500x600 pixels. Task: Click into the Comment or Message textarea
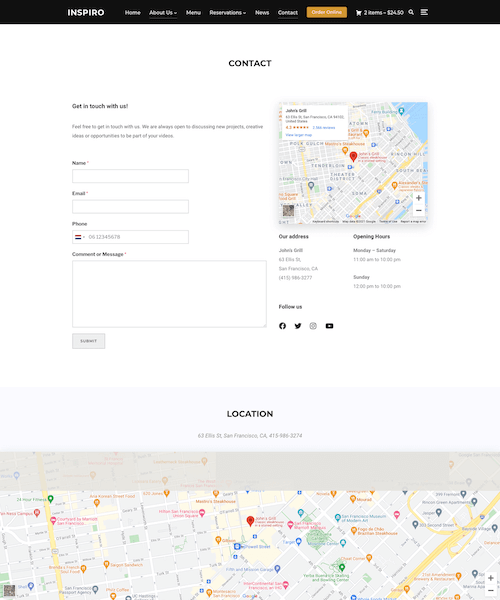coord(169,294)
